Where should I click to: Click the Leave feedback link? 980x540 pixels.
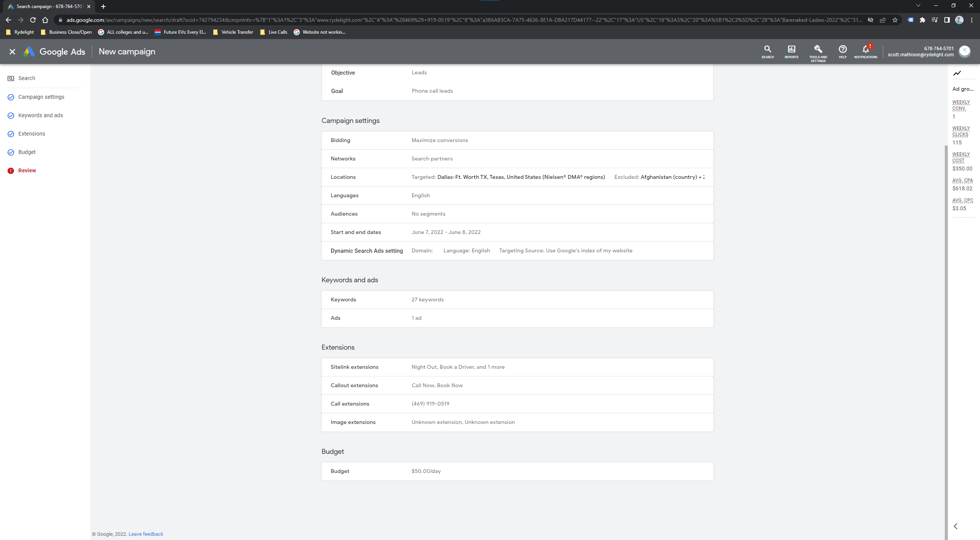(x=145, y=534)
